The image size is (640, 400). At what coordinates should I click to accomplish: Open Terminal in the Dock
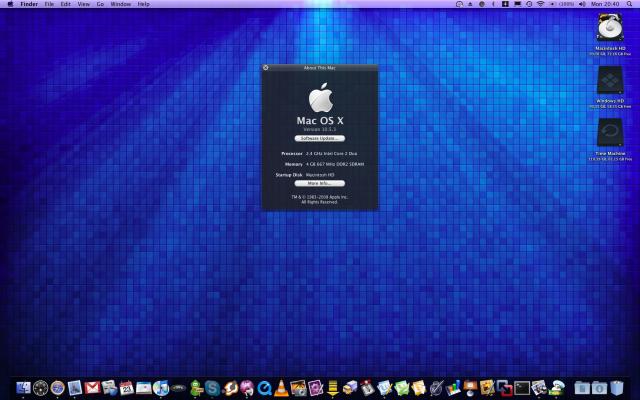[522, 388]
